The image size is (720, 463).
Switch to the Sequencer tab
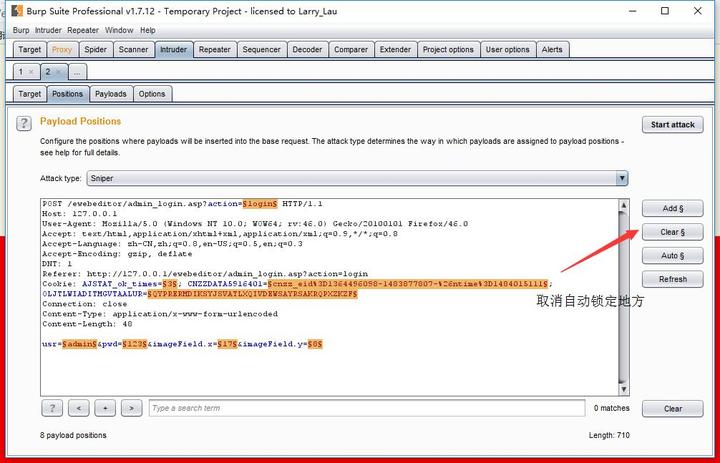click(261, 50)
